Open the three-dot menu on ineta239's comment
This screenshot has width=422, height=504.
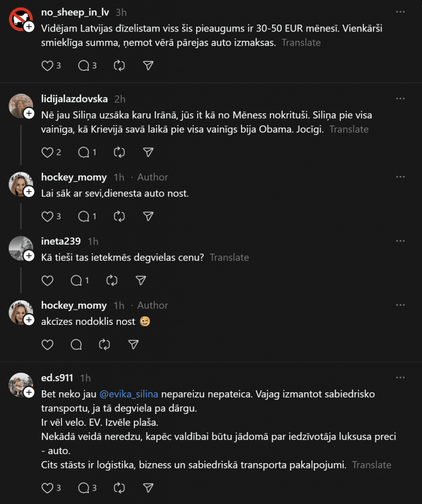point(401,241)
